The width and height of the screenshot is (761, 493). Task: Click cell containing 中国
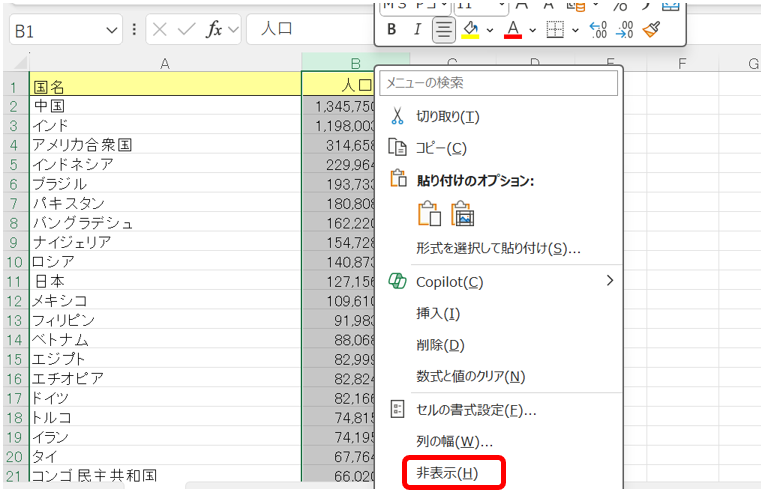coord(165,105)
